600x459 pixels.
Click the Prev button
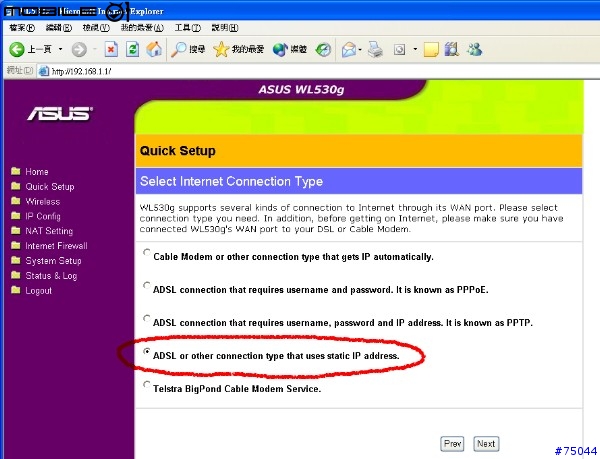tap(452, 444)
